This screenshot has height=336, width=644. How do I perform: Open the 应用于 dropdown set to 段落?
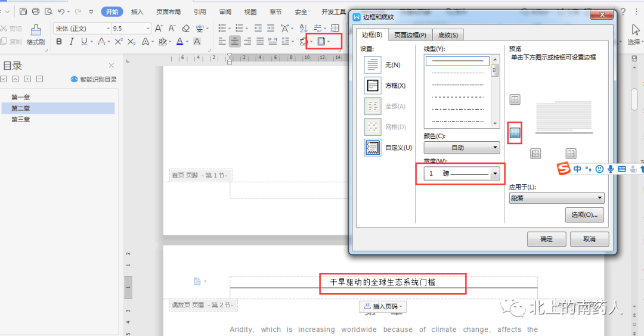coord(556,198)
